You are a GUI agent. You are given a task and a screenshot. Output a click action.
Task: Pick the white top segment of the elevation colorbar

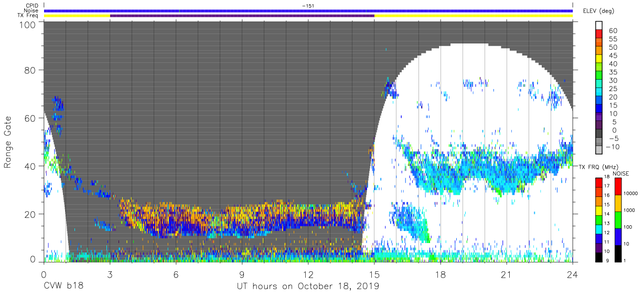tap(599, 26)
